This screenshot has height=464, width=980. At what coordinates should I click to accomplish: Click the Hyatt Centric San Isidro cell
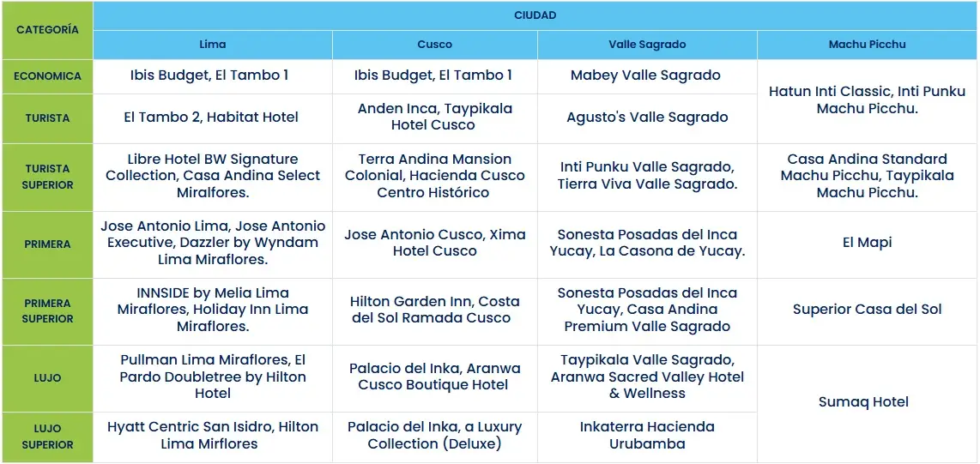(212, 436)
